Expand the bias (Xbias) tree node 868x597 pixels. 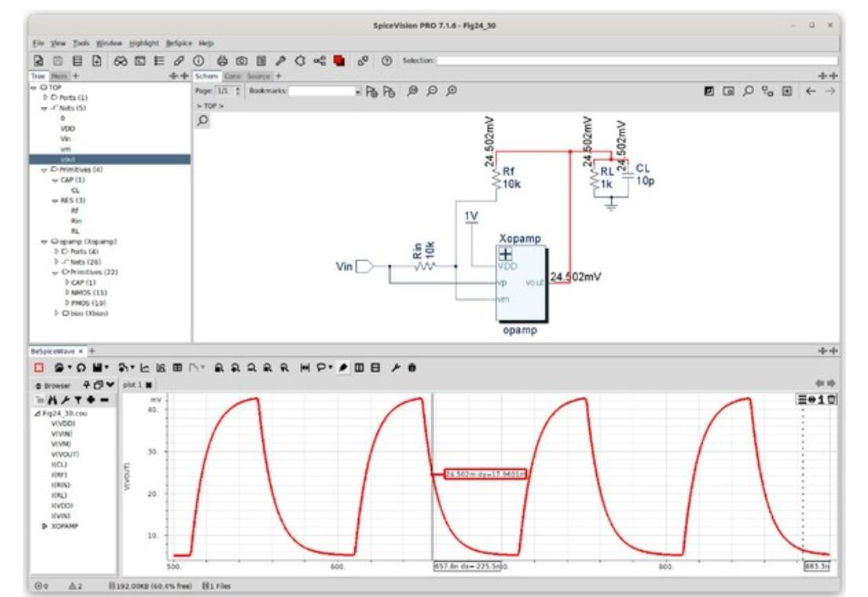coord(56,313)
